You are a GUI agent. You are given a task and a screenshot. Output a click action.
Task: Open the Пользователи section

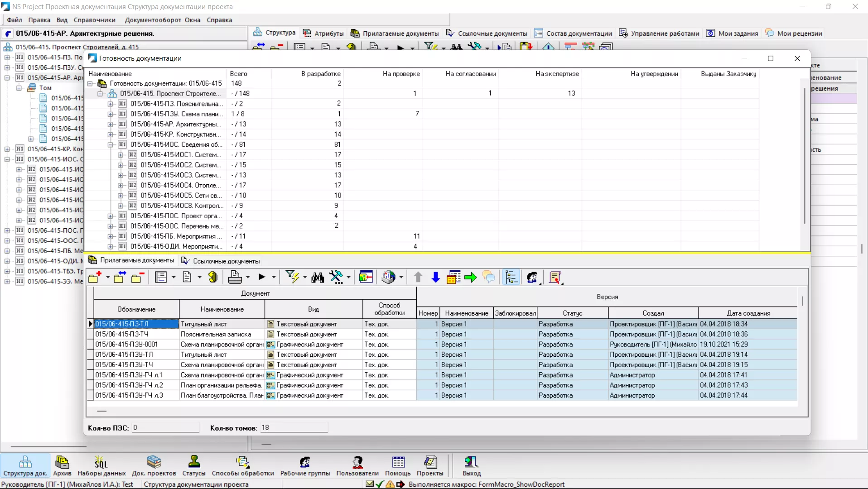click(x=357, y=465)
